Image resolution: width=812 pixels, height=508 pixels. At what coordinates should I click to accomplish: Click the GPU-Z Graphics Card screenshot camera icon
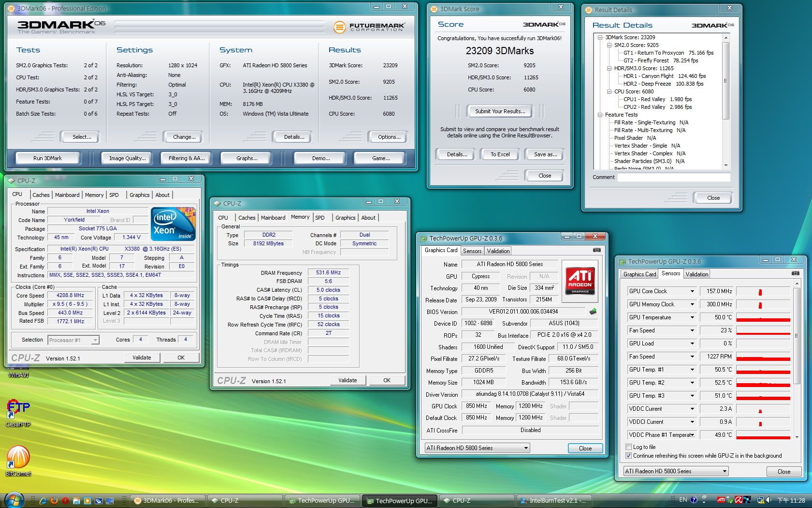pyautogui.click(x=597, y=250)
